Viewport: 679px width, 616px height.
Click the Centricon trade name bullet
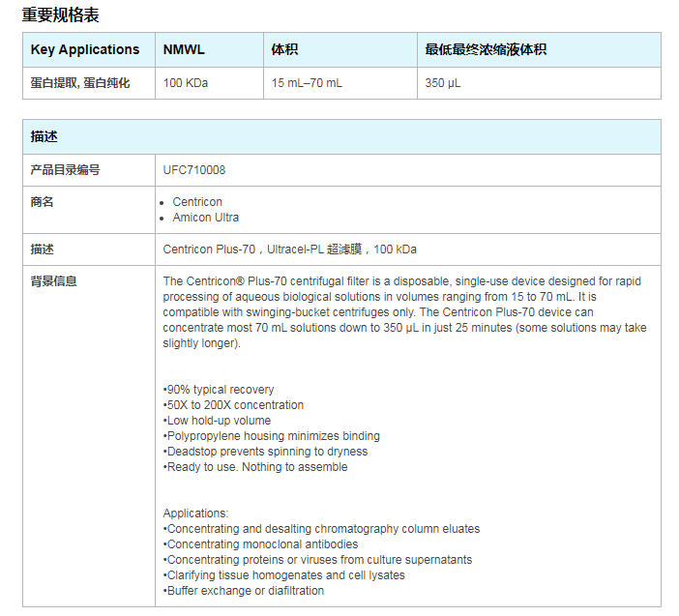point(197,202)
